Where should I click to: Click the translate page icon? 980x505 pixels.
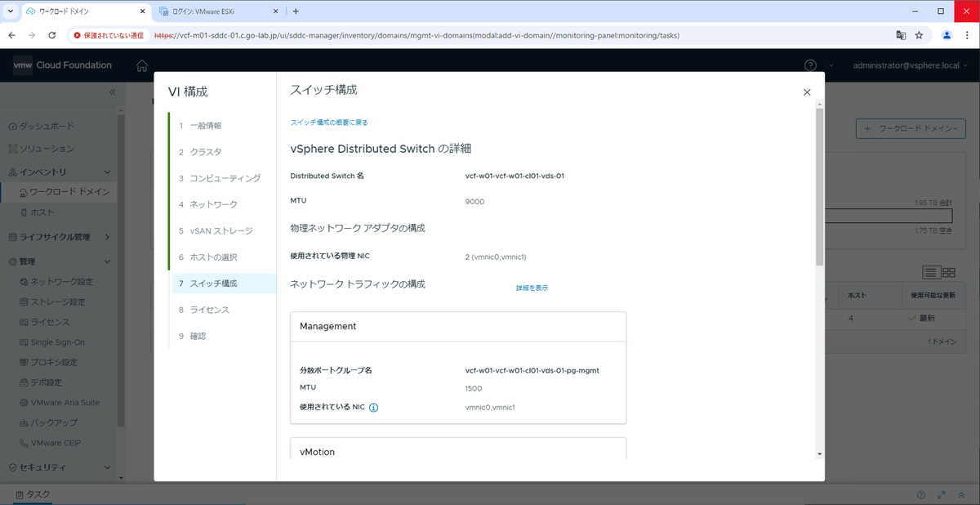[900, 35]
